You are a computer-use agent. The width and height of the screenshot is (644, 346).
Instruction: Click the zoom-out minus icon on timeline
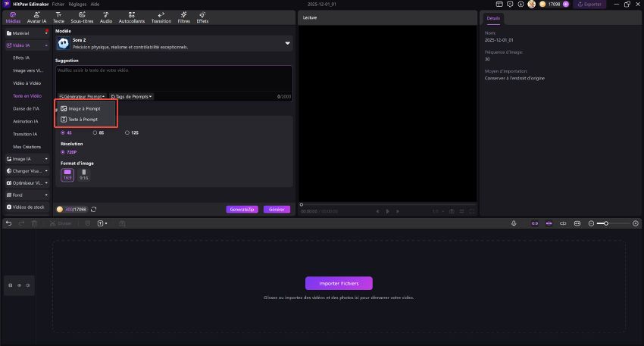591,223
